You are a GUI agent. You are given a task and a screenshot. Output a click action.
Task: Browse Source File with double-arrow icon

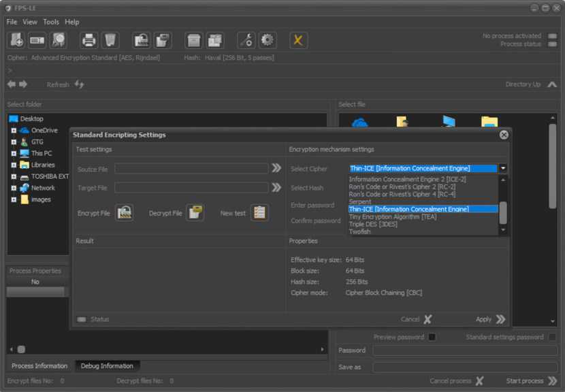point(276,168)
